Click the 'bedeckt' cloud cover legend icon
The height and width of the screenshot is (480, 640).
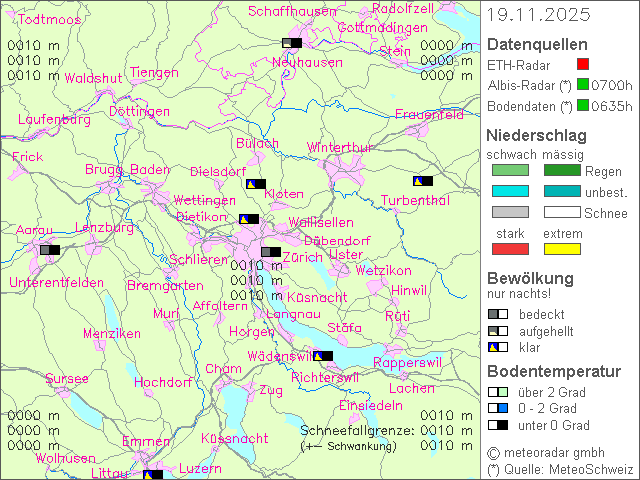[497, 314]
